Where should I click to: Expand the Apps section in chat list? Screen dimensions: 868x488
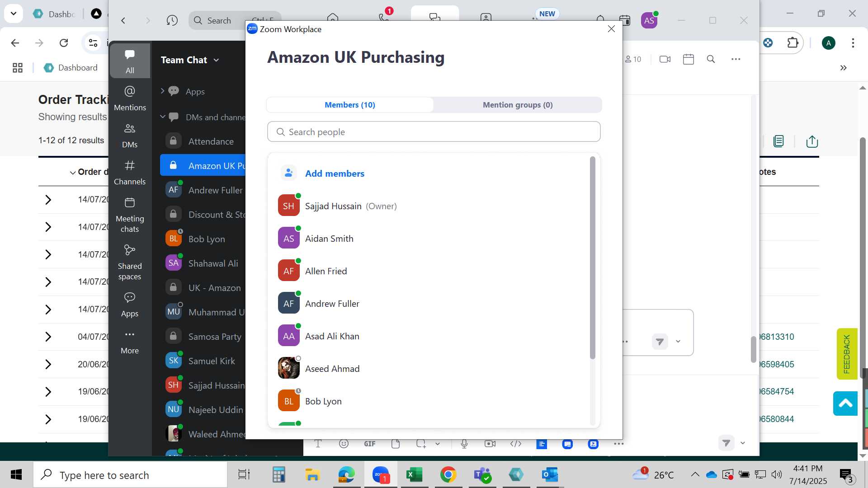tap(162, 91)
